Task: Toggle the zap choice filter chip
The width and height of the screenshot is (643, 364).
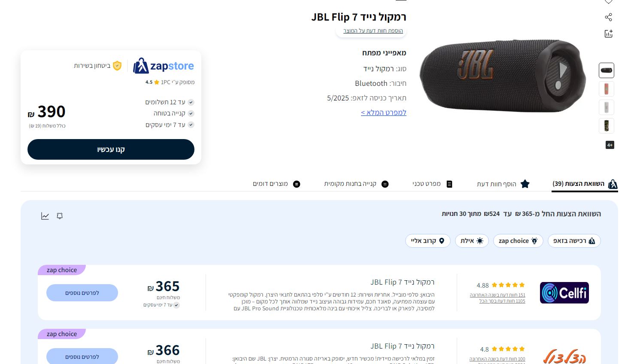Action: tap(518, 241)
